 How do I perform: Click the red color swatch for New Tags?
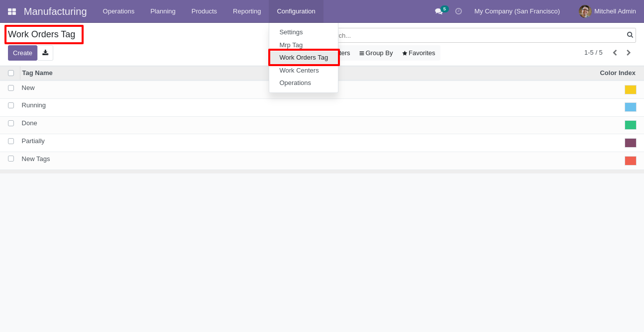pyautogui.click(x=631, y=161)
